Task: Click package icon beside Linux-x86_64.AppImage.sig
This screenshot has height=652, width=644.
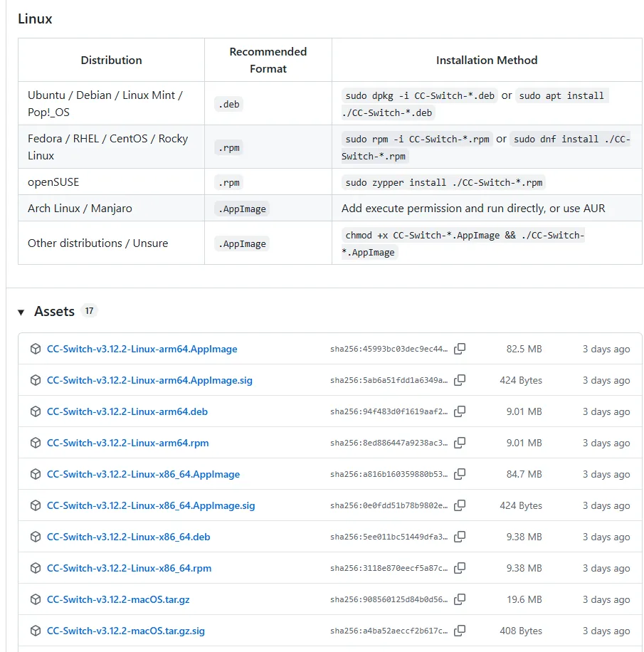Action: [x=36, y=505]
